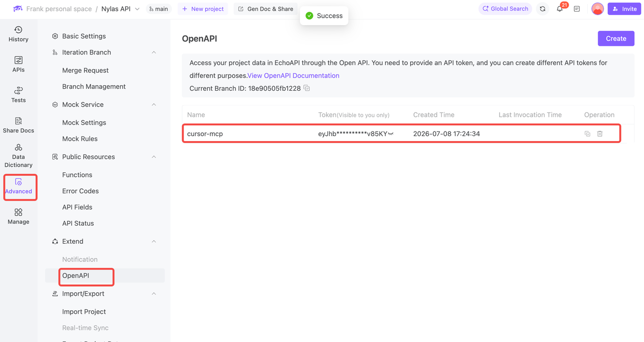Screen dimensions: 644x342
Task: Open Import Project
Action: point(84,312)
